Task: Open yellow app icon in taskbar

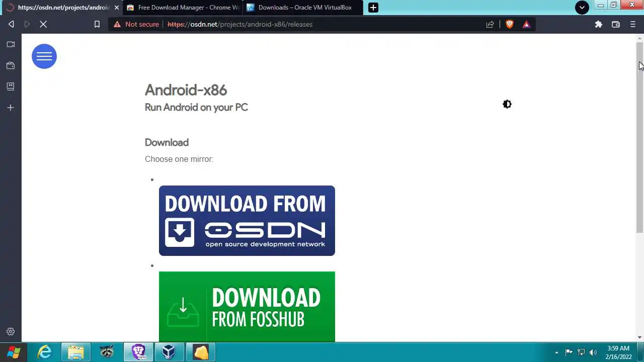Action: pos(201,352)
